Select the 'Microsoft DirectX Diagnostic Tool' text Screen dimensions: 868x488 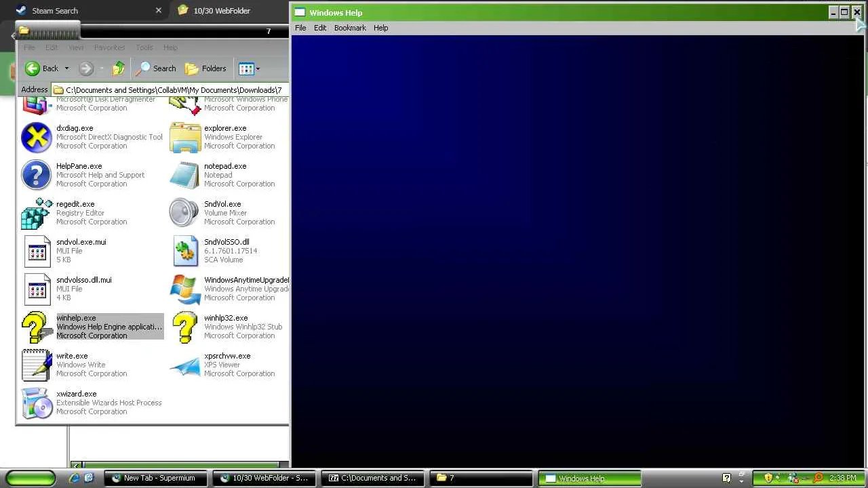click(x=109, y=137)
